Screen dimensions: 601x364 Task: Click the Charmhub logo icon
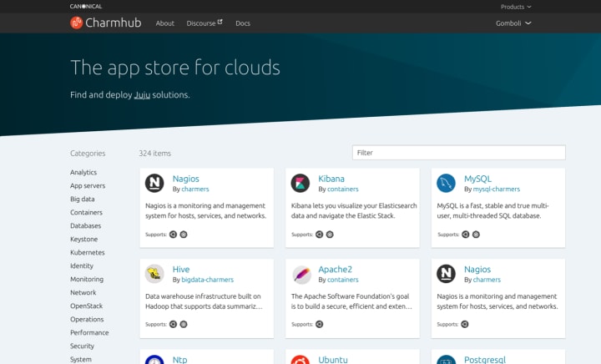[x=76, y=23]
